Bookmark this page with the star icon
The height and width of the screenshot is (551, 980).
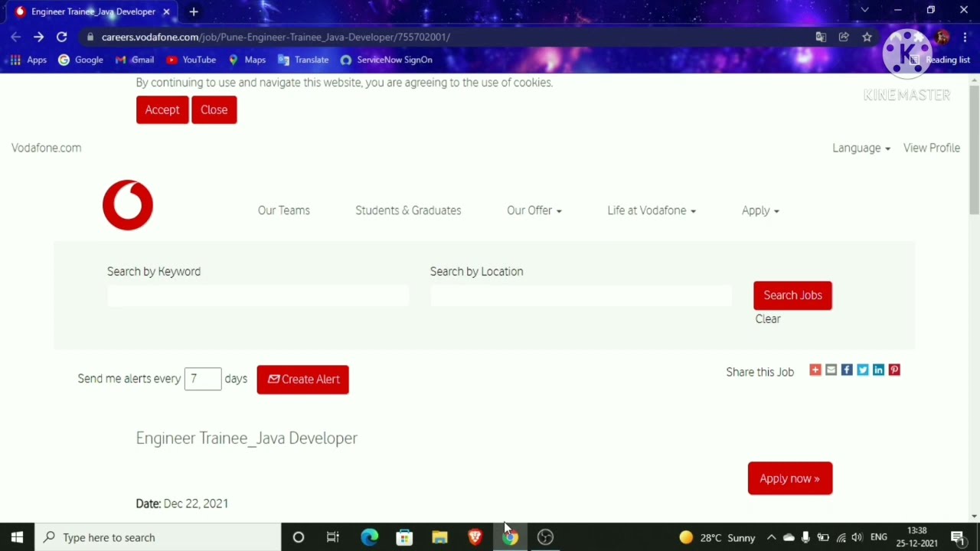(x=867, y=37)
